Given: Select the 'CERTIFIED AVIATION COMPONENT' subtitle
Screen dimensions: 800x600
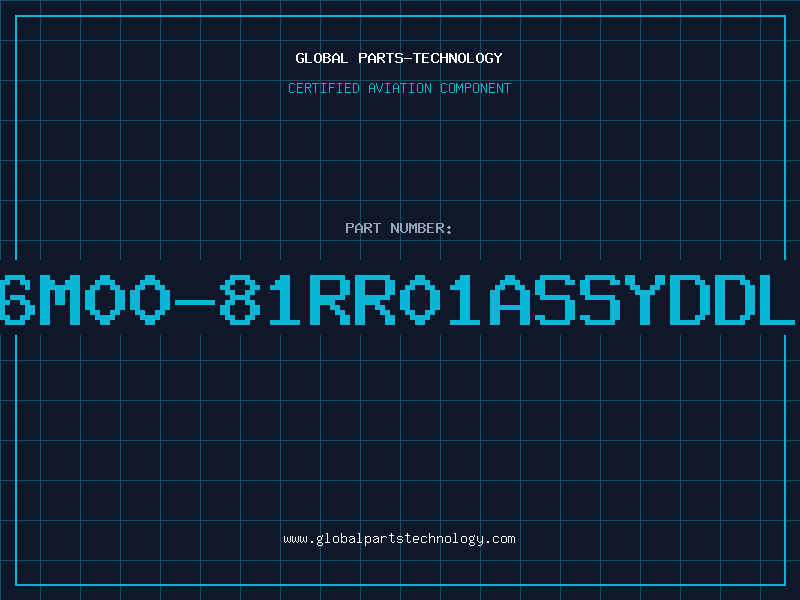Looking at the screenshot, I should [399, 88].
